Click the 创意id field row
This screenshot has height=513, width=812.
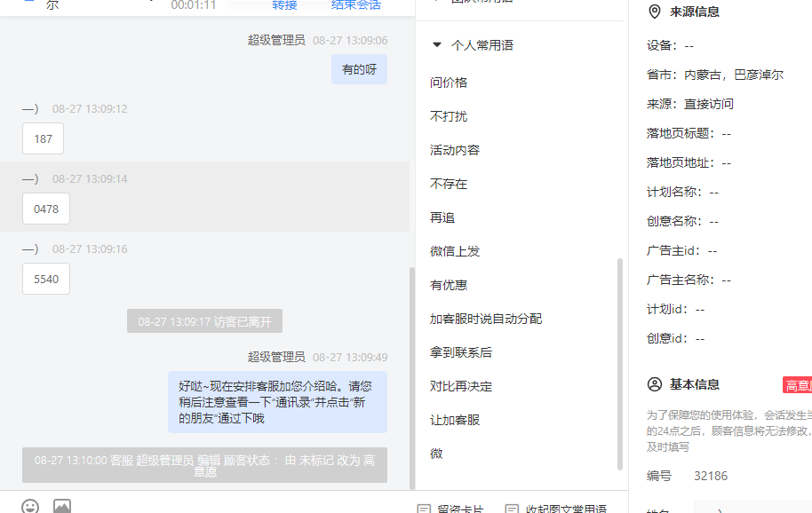[x=676, y=338]
